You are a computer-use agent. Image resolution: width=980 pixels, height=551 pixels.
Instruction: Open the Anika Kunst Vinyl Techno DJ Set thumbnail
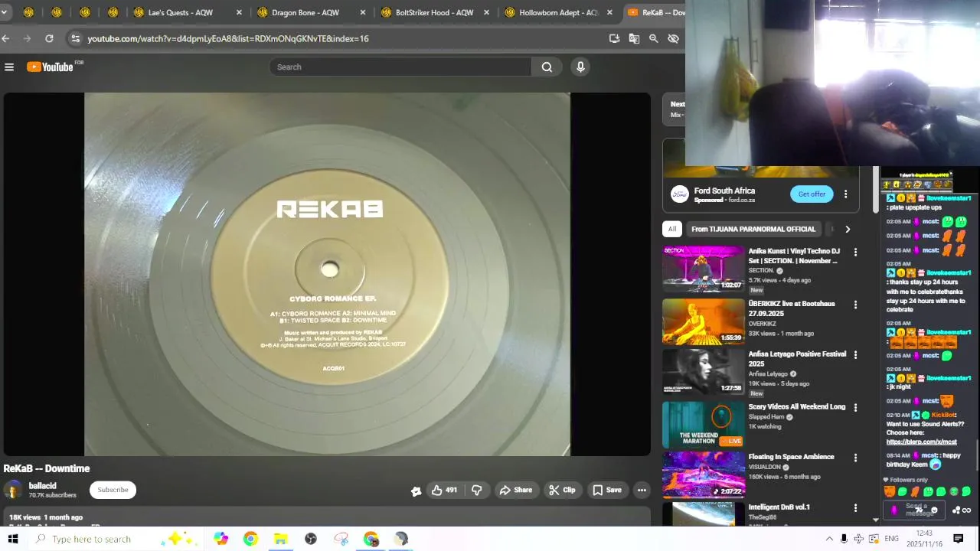click(x=704, y=269)
